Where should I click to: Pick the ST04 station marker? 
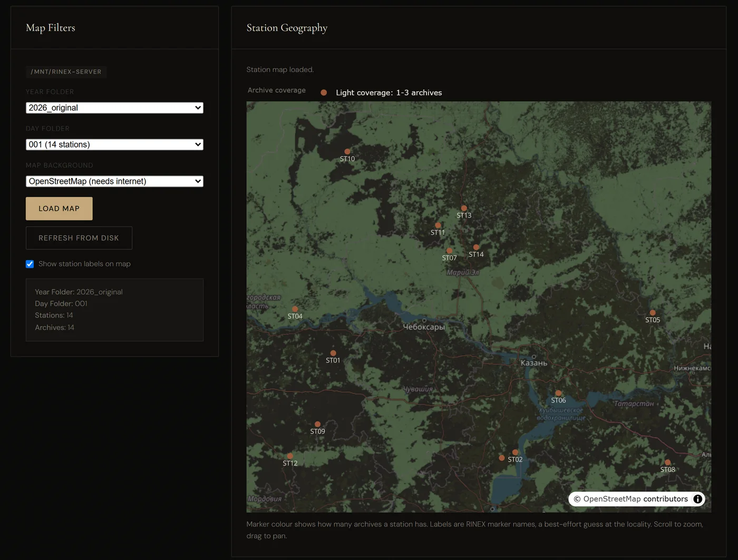click(x=295, y=309)
